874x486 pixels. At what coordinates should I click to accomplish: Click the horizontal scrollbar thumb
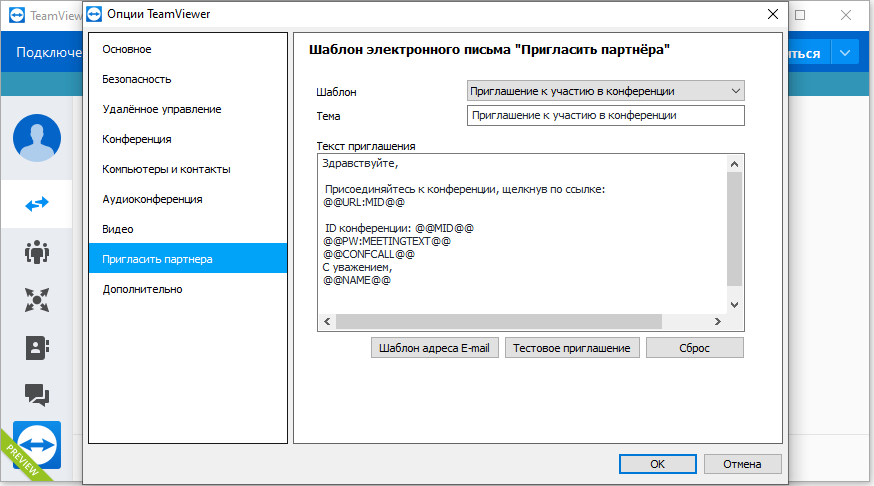coord(499,322)
